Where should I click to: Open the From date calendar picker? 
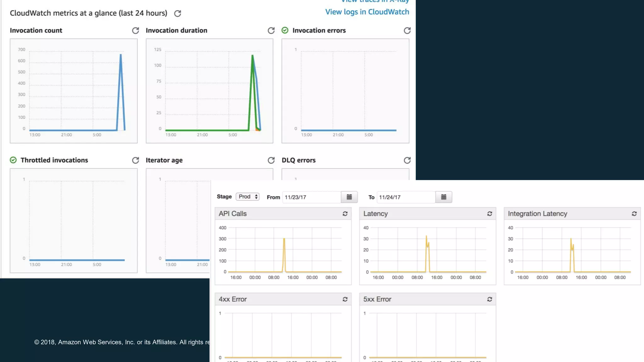(349, 197)
